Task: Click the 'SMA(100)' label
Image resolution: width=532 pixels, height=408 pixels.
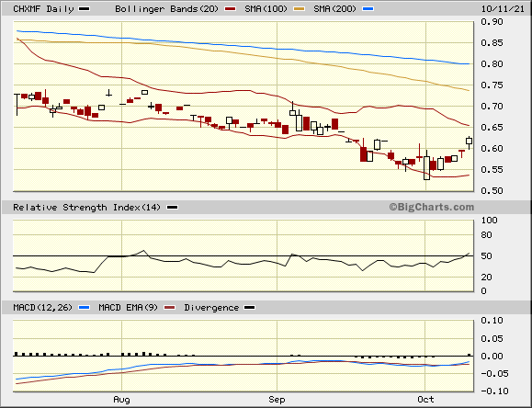Action: (266, 9)
